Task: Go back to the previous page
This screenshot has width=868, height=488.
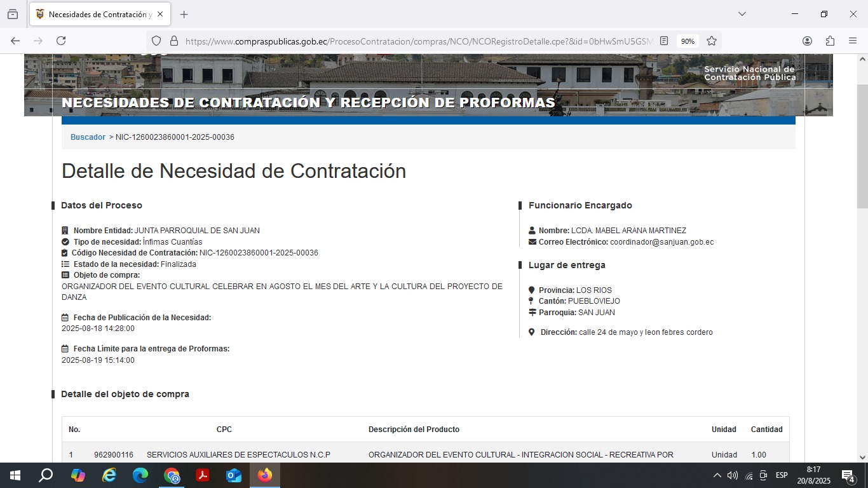Action: coord(15,41)
